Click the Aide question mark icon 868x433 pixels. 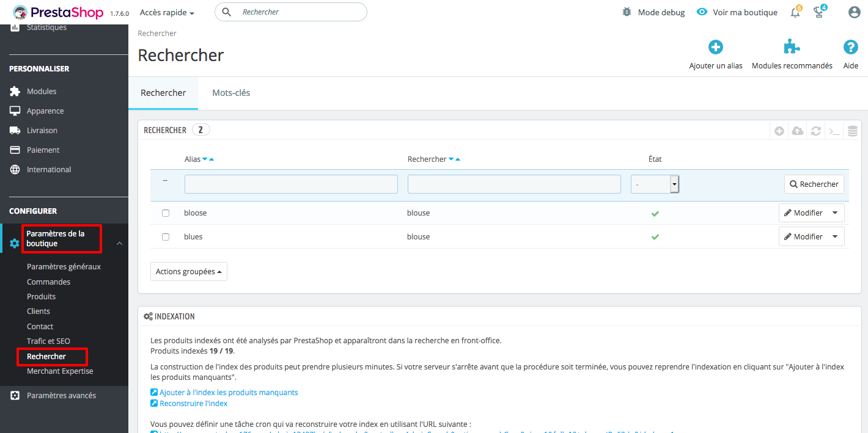pyautogui.click(x=850, y=48)
